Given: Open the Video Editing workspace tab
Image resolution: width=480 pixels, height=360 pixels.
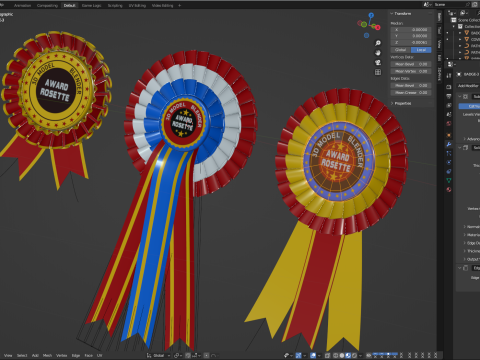Looking at the screenshot, I should pos(162,5).
